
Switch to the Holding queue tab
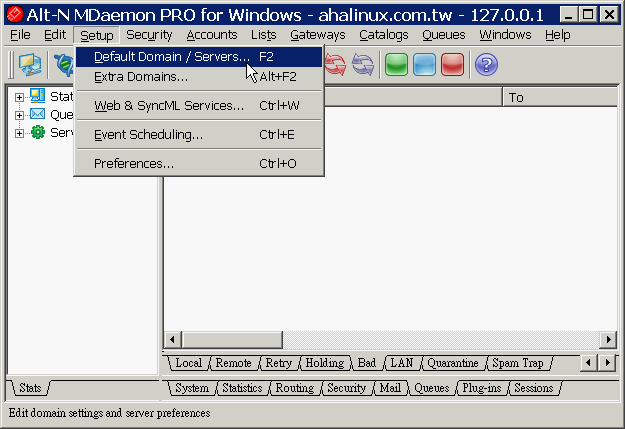[x=324, y=363]
